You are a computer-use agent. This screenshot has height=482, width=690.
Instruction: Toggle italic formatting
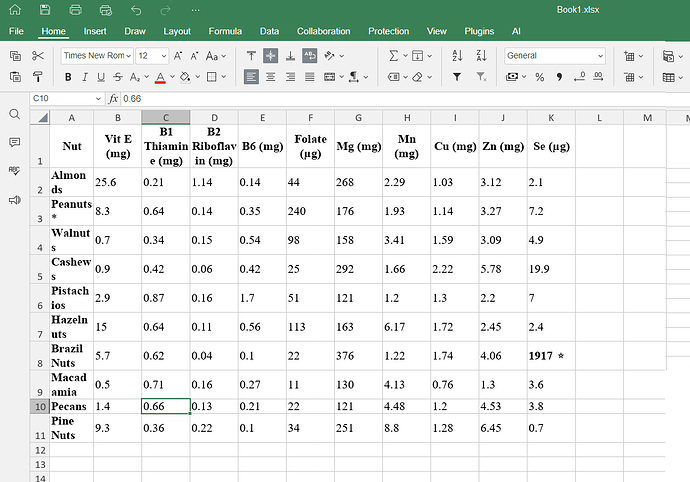pyautogui.click(x=84, y=77)
